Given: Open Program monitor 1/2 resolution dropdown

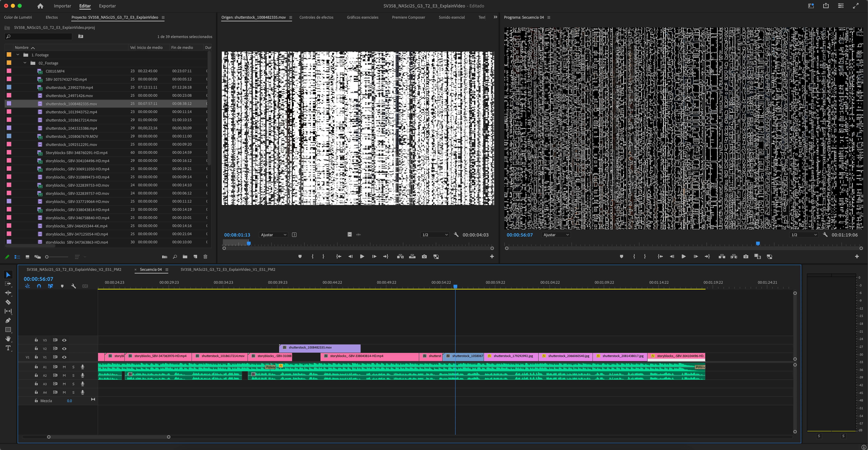Looking at the screenshot, I should [804, 235].
